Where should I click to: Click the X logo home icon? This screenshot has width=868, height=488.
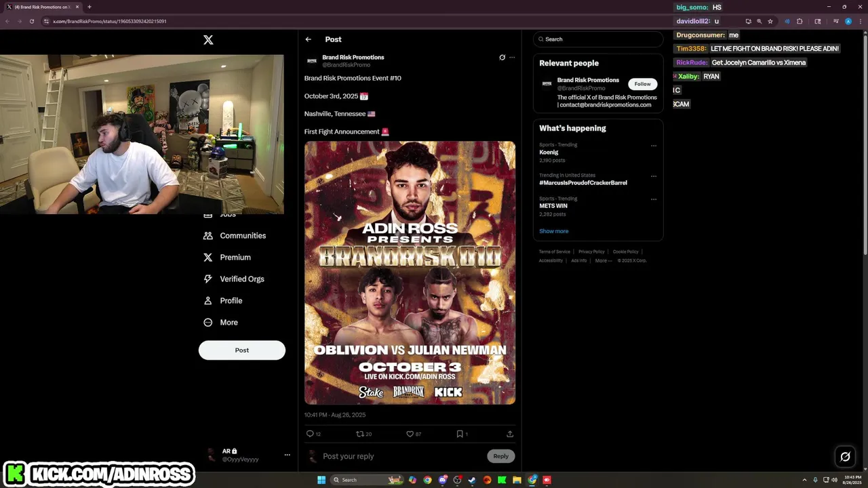tap(208, 40)
